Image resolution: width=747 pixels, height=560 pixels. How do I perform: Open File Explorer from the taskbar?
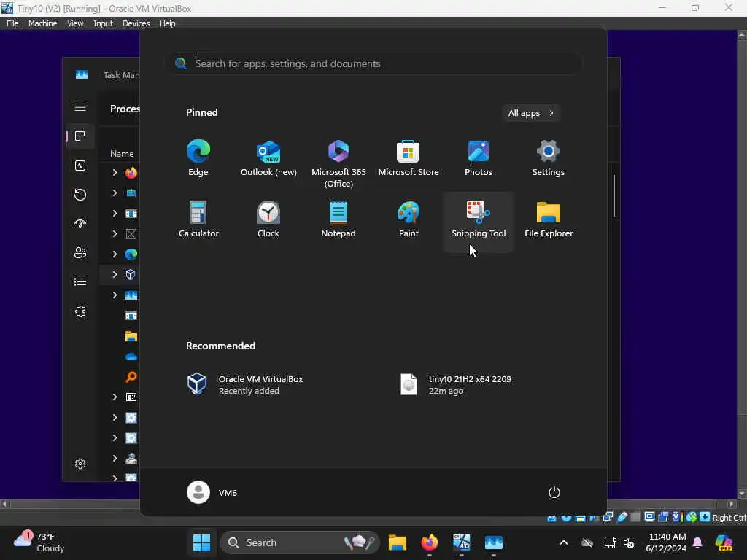[398, 542]
